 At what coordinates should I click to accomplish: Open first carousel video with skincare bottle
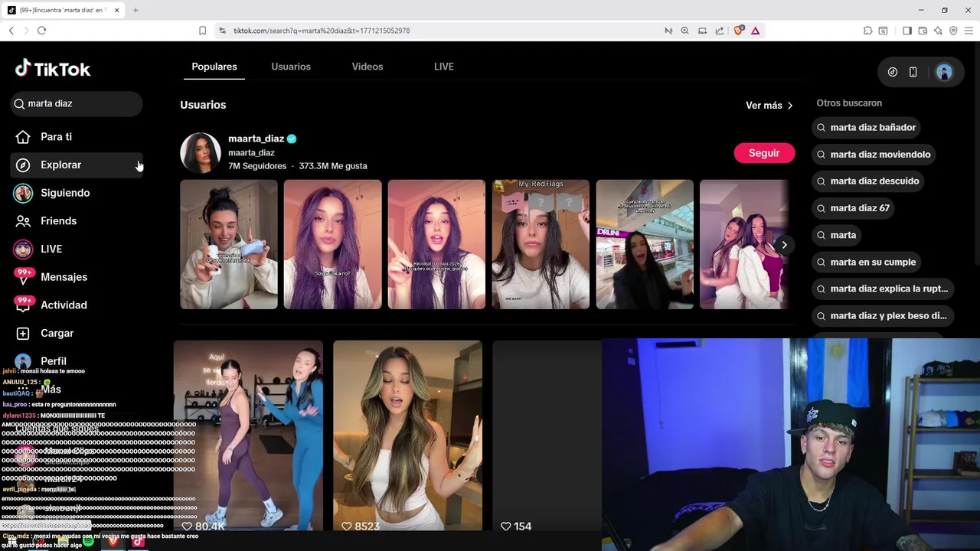point(228,245)
